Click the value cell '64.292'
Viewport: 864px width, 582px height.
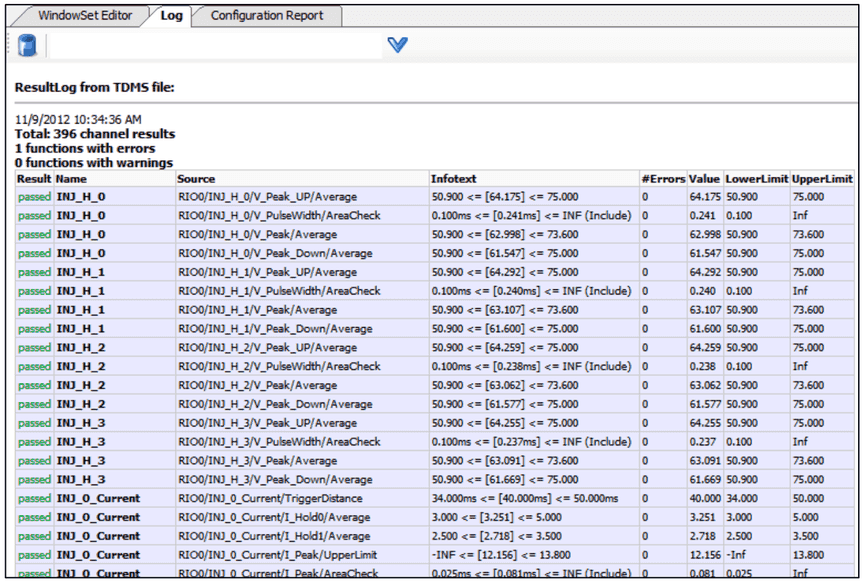click(705, 272)
